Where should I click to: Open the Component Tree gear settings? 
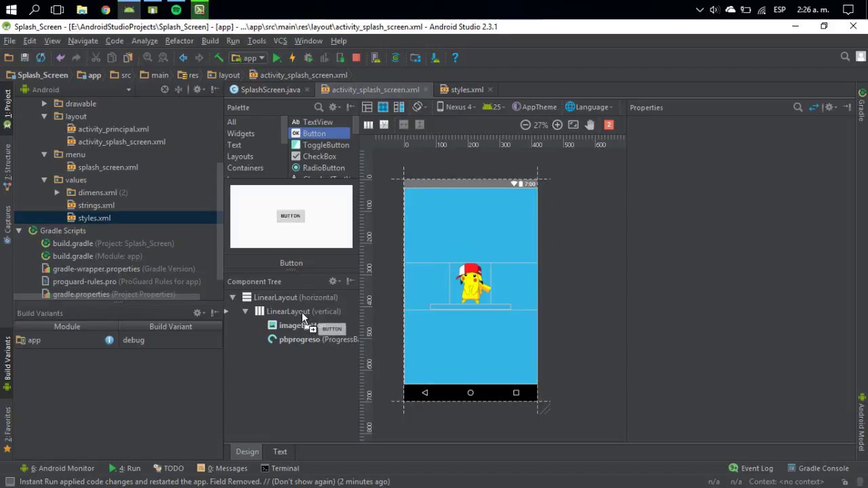tap(334, 281)
